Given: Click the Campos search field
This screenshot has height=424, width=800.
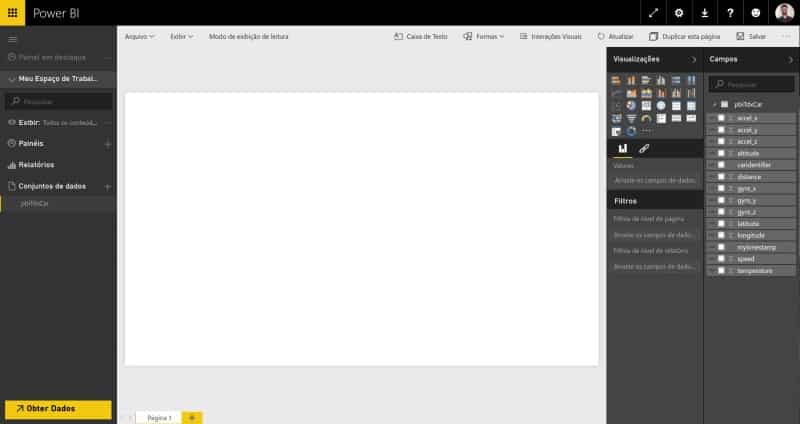Looking at the screenshot, I should coord(752,84).
